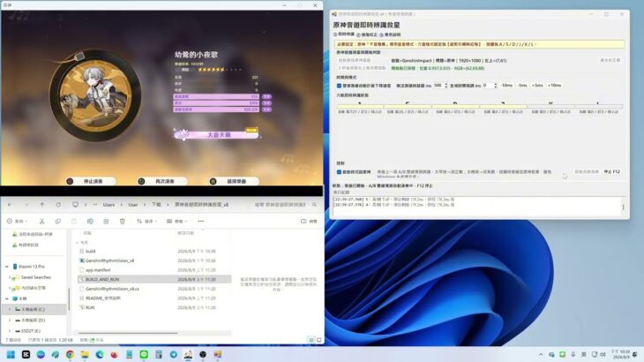Viewport: 644px width, 362px height.
Task: Click the horizontal scrollbar in the file list
Action: coord(127,333)
